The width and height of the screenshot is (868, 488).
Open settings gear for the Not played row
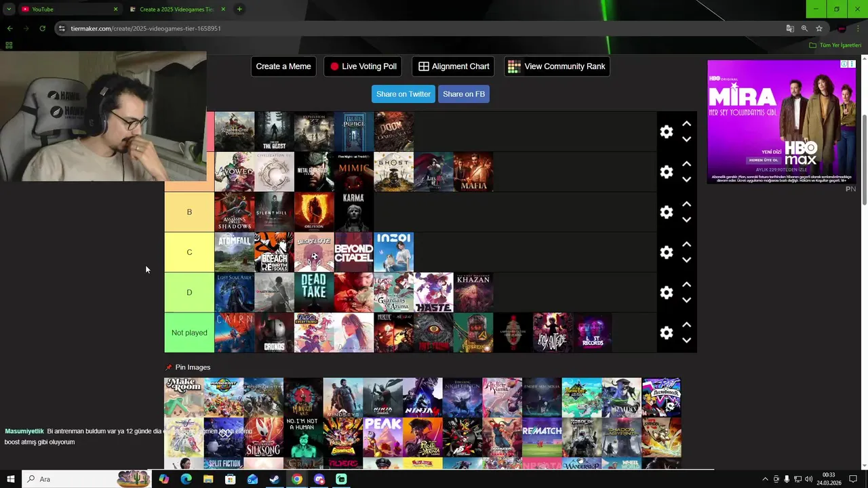pos(667,333)
